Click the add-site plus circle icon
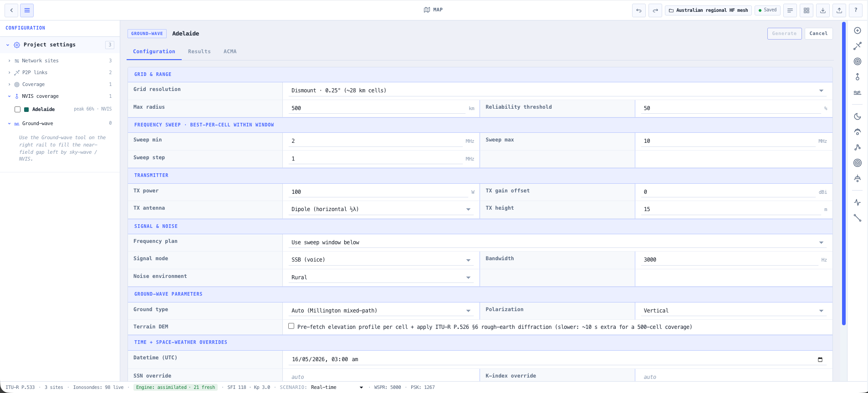Screen dimensions: 868x393 (x=858, y=30)
